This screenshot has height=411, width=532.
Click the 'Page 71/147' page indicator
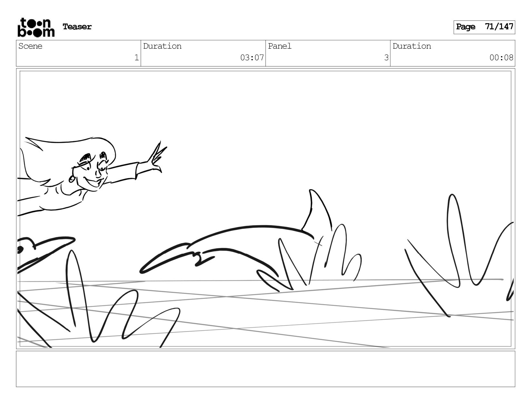484,27
